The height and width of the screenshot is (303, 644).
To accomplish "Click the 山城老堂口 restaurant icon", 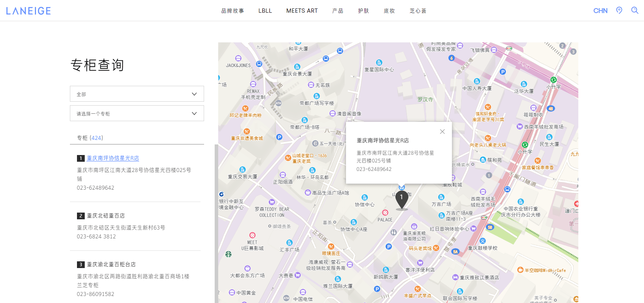I will coord(288,158).
